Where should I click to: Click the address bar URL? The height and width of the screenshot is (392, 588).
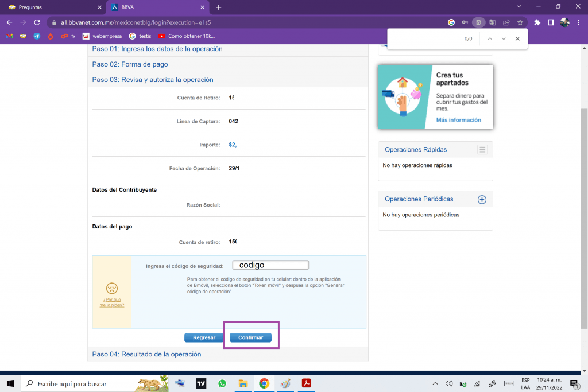point(136,22)
